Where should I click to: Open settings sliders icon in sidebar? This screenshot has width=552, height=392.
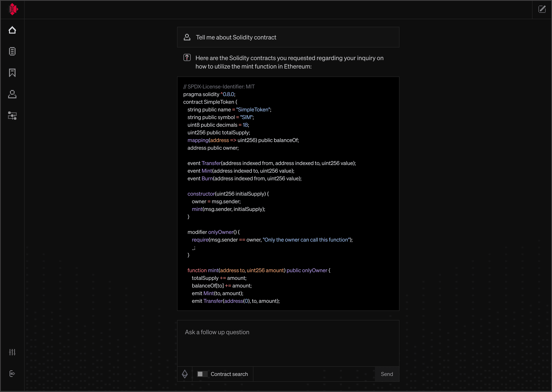tap(12, 352)
